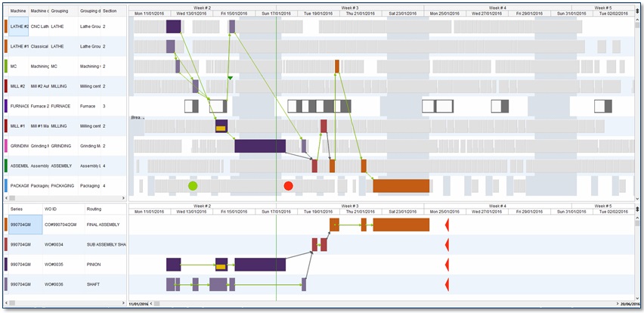644x313 pixels.
Task: Click purple color swatch of FURNACE row
Action: click(x=6, y=106)
